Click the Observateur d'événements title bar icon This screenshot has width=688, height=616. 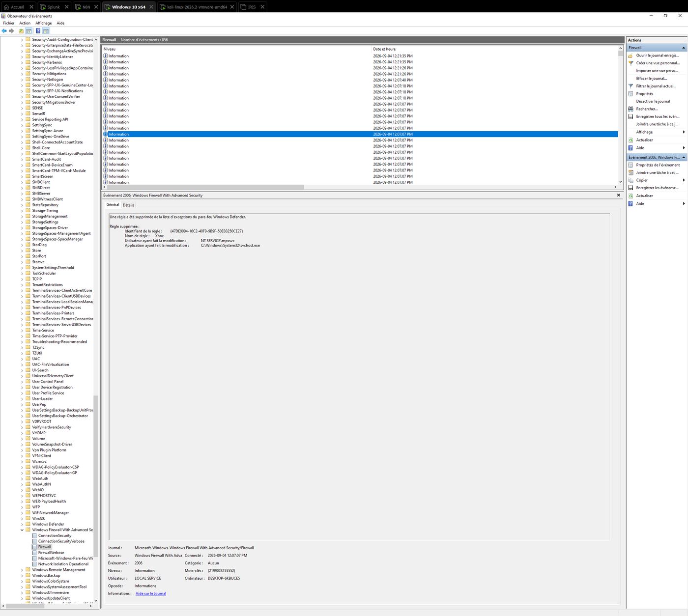(3, 16)
